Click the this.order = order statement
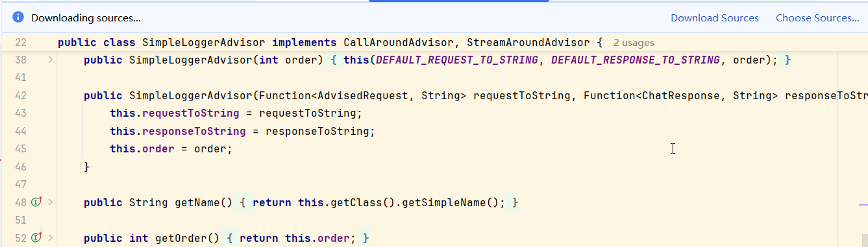Image resolution: width=868 pixels, height=247 pixels. (x=171, y=149)
